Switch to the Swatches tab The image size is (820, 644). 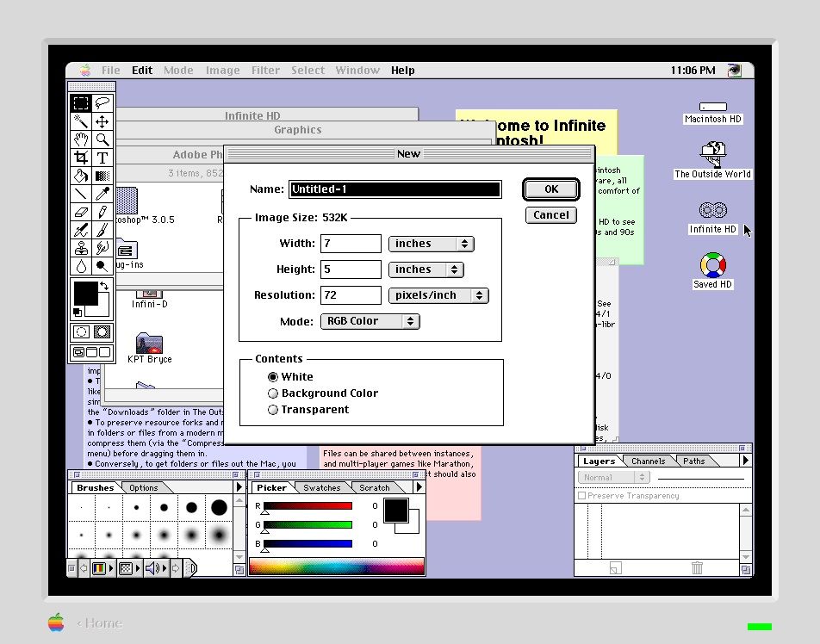[x=321, y=487]
